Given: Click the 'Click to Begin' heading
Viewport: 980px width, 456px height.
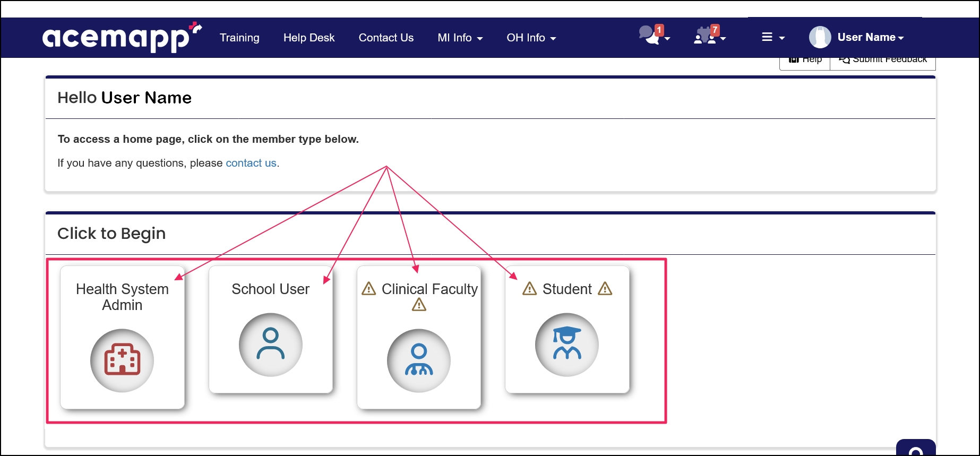Looking at the screenshot, I should point(111,234).
